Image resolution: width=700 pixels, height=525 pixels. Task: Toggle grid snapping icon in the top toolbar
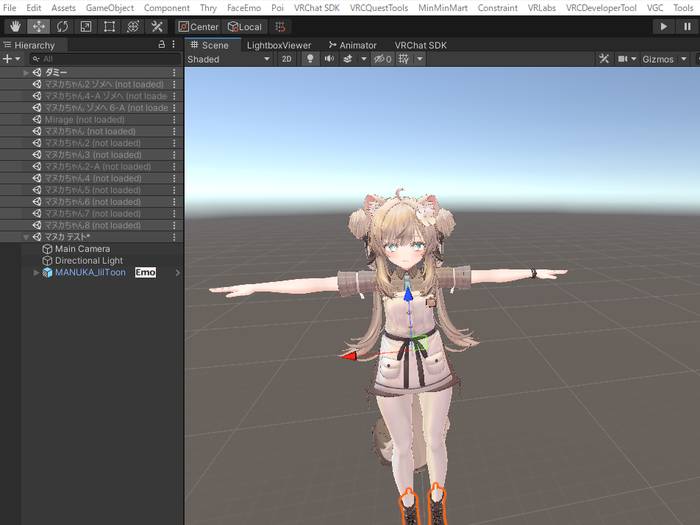(280, 27)
